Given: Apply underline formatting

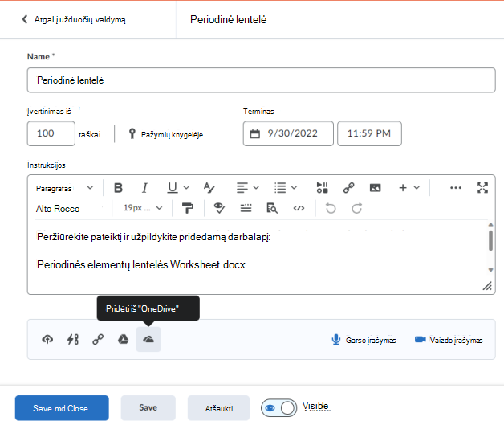Looking at the screenshot, I should pyautogui.click(x=173, y=188).
